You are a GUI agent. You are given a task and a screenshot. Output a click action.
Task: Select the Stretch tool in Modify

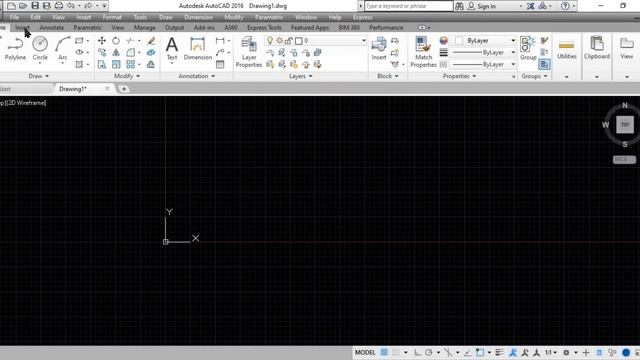(x=102, y=64)
